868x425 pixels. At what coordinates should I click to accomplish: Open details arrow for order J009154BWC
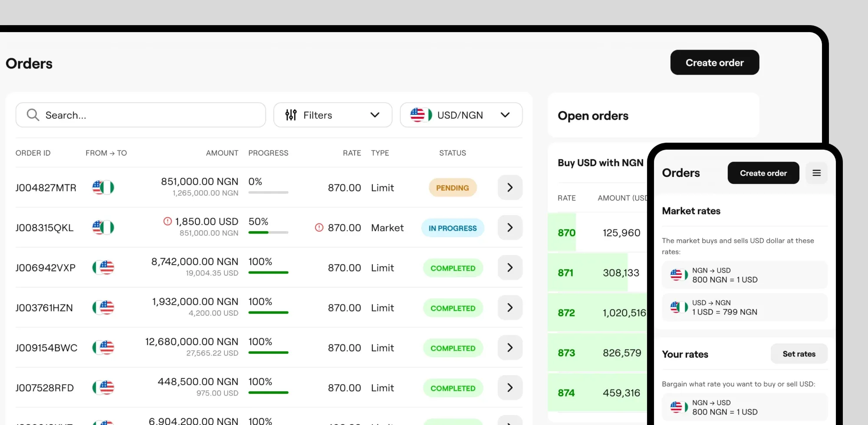(510, 348)
